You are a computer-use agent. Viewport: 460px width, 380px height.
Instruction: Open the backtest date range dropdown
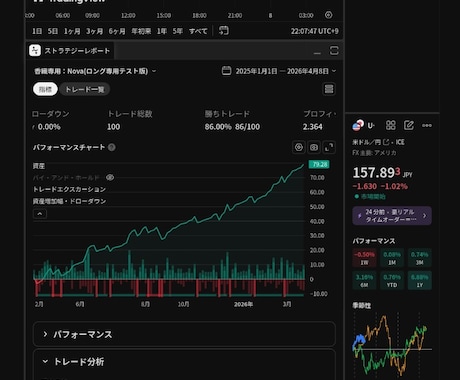(286, 71)
